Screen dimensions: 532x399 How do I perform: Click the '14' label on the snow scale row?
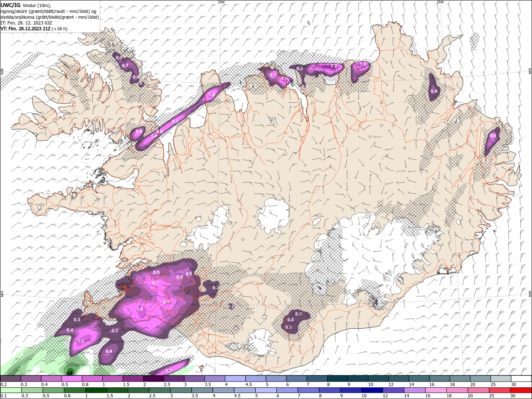[x=411, y=384]
